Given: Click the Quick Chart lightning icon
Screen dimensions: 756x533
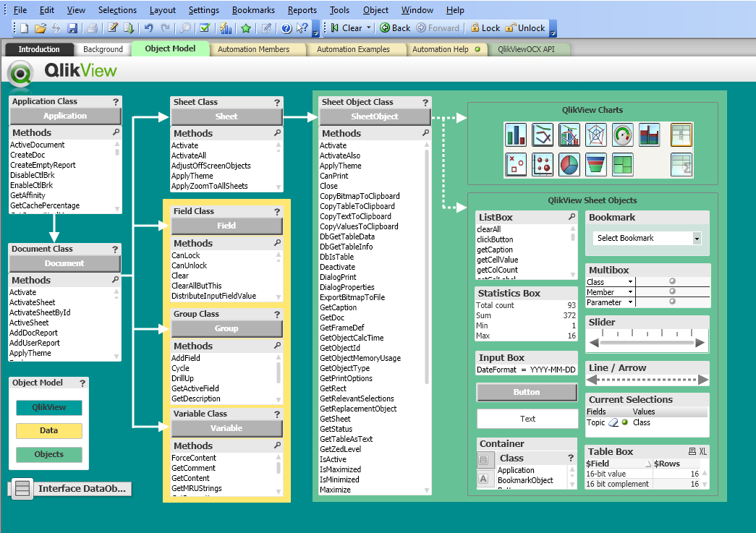Looking at the screenshot, I should (x=226, y=28).
